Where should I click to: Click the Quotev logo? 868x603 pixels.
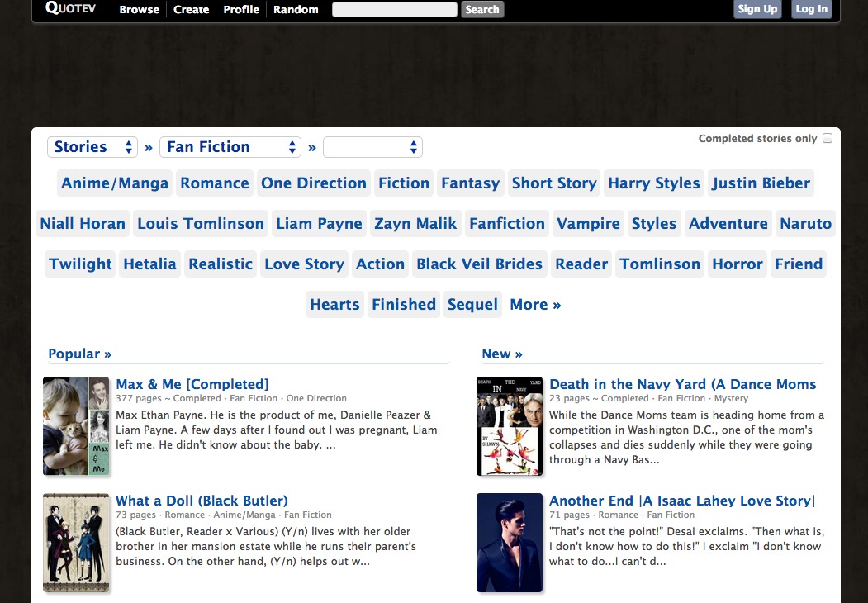point(70,8)
